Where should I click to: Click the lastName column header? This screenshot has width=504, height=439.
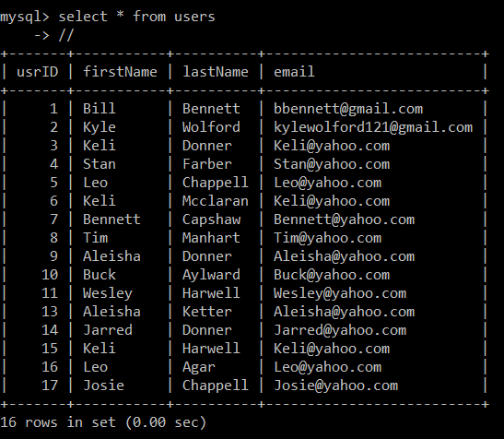tap(216, 72)
